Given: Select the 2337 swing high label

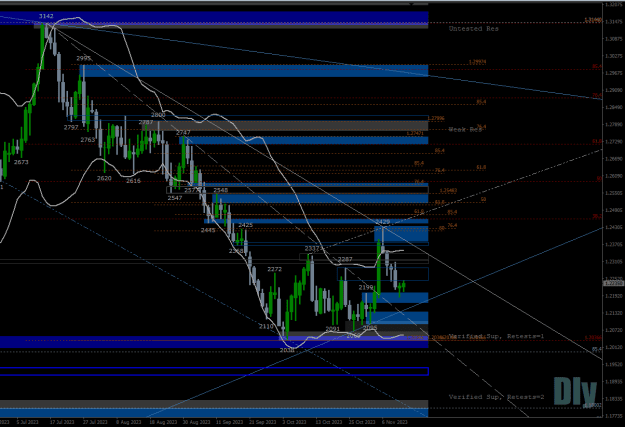Looking at the screenshot, I should (x=312, y=248).
